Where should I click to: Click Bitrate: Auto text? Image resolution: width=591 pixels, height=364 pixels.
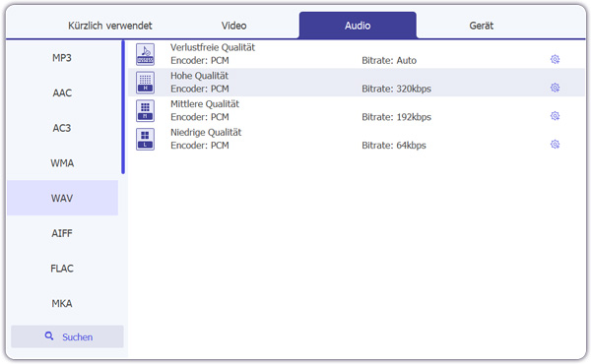click(389, 61)
